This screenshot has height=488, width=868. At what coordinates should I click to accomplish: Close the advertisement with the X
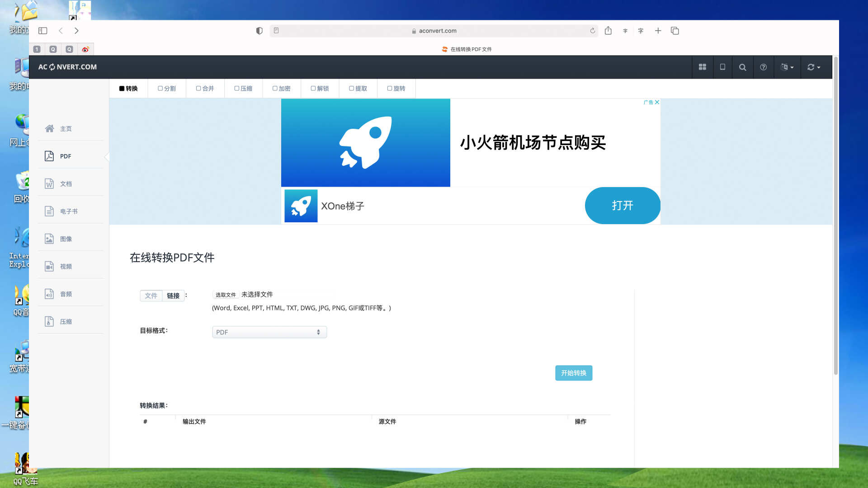point(657,102)
